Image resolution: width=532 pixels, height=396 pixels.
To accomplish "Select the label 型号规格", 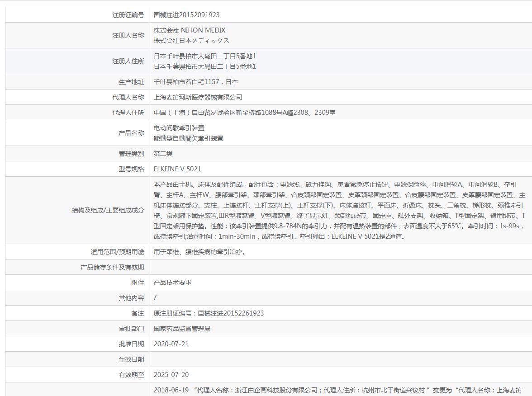I will tap(131, 169).
